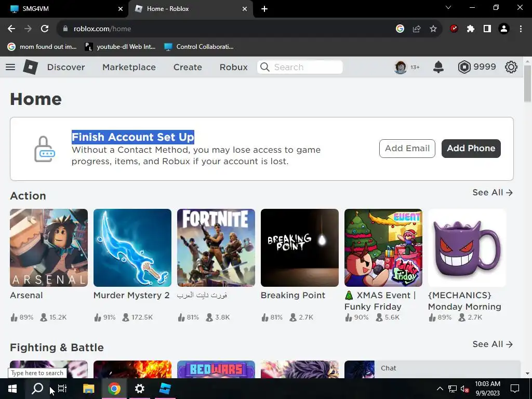
Task: Click See All for Fighting & Battle
Action: coord(493,344)
